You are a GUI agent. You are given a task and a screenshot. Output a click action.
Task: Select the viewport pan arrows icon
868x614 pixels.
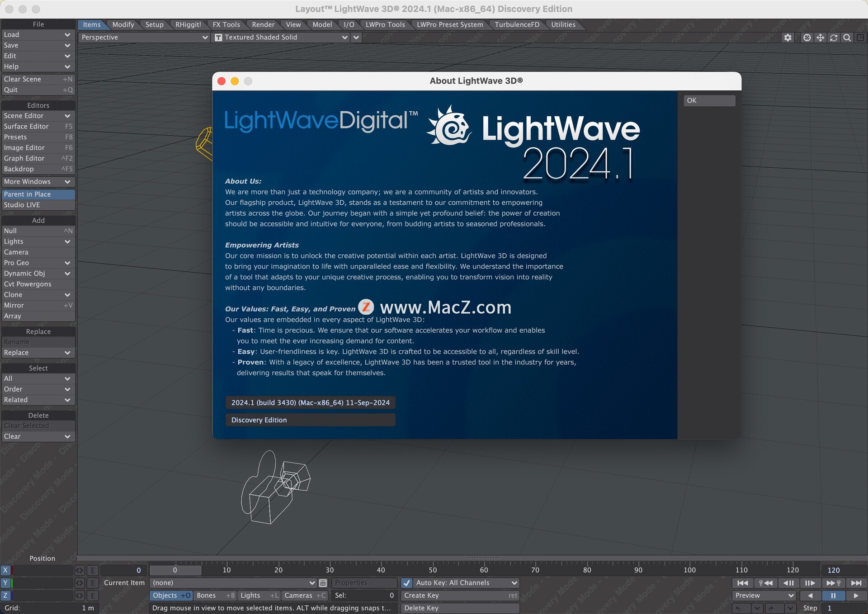[x=820, y=38]
